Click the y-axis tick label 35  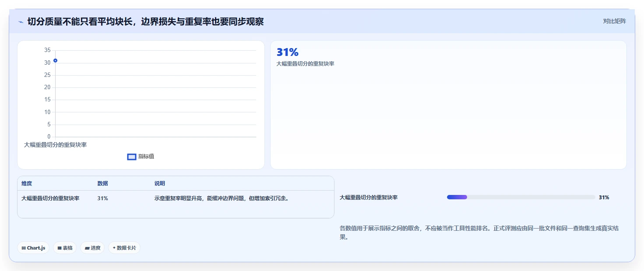(x=47, y=50)
